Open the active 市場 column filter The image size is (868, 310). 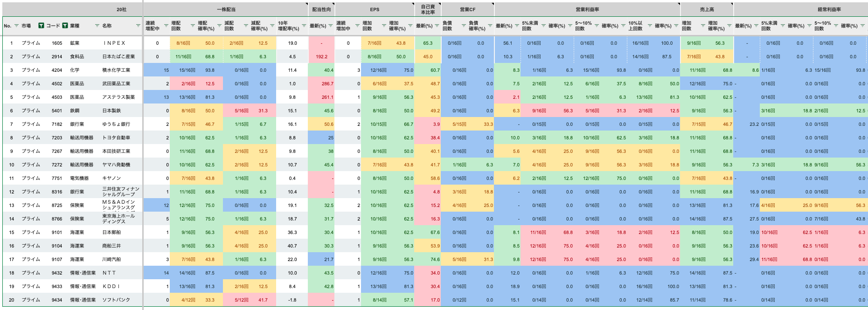click(41, 26)
